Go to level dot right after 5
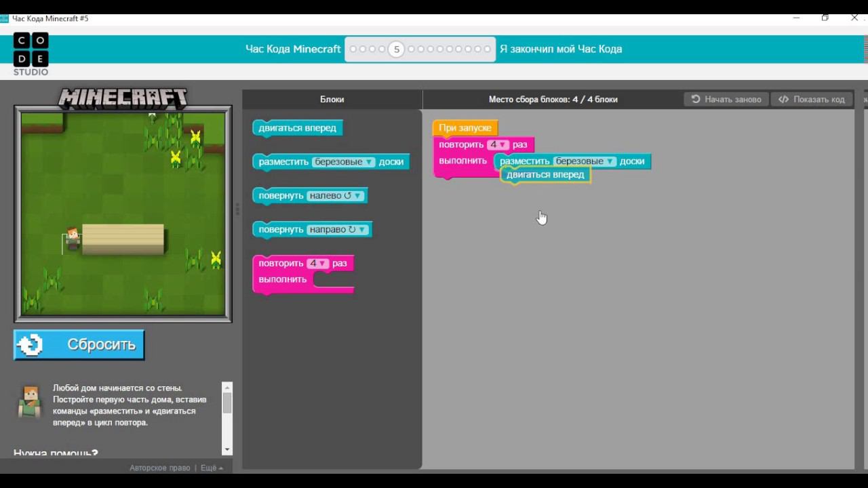This screenshot has height=488, width=868. 411,49
